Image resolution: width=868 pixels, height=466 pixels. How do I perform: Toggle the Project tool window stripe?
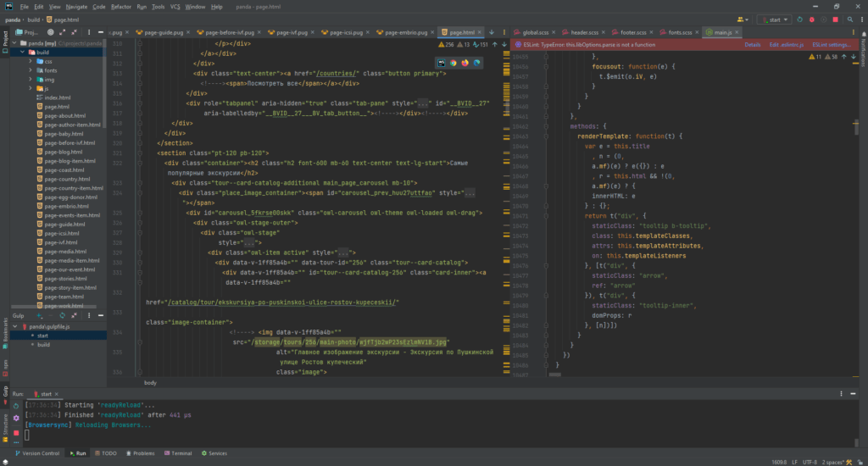coord(4,38)
